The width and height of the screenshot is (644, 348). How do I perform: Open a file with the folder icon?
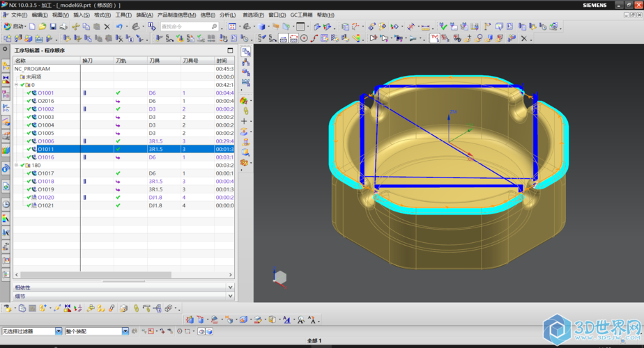43,26
